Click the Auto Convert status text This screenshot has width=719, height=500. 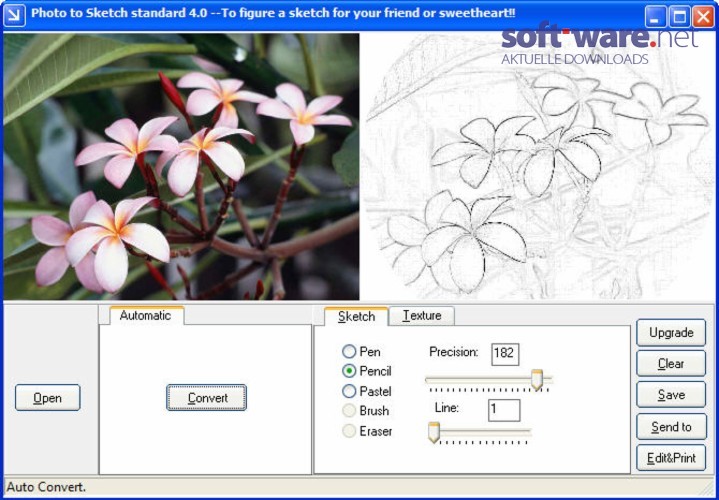(46, 486)
